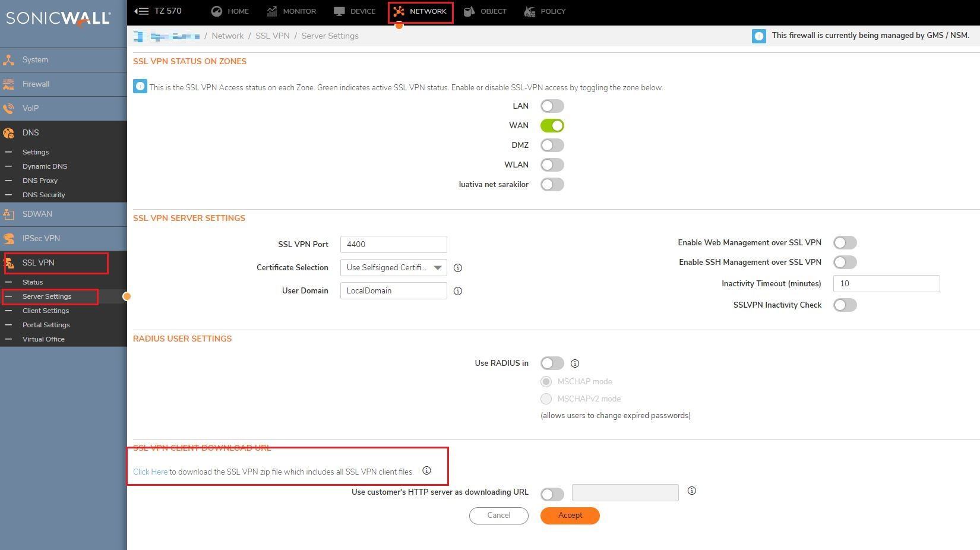Toggle SSL VPN access on LAN zone
The image size is (980, 550).
tap(552, 106)
